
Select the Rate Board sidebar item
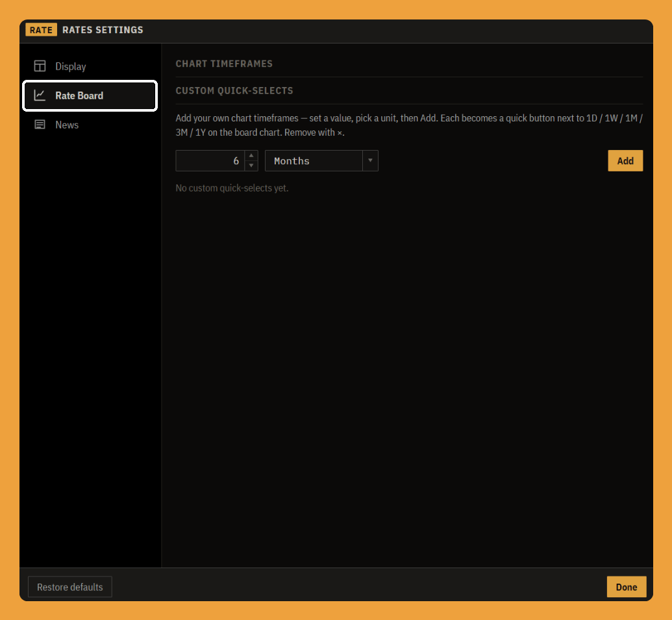[x=90, y=95]
